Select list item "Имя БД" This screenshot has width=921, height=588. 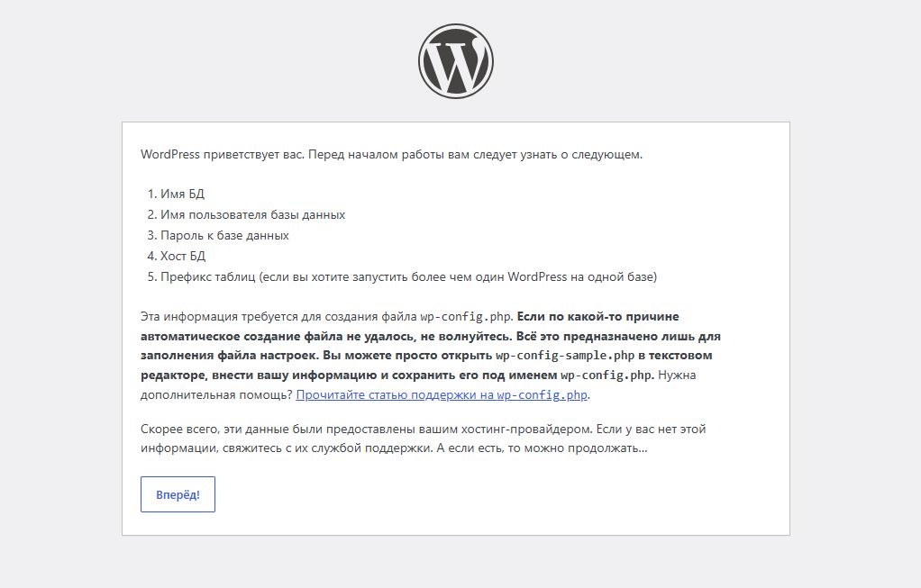click(183, 194)
